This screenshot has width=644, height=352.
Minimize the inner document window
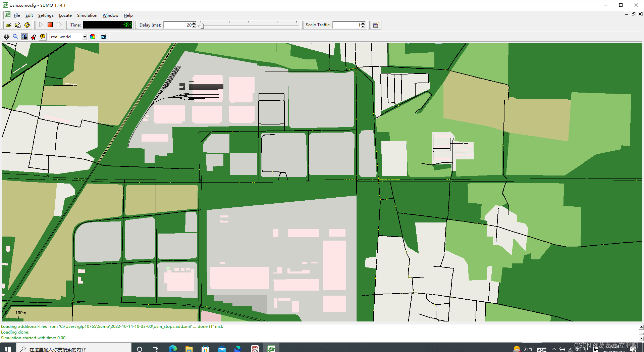pos(627,14)
